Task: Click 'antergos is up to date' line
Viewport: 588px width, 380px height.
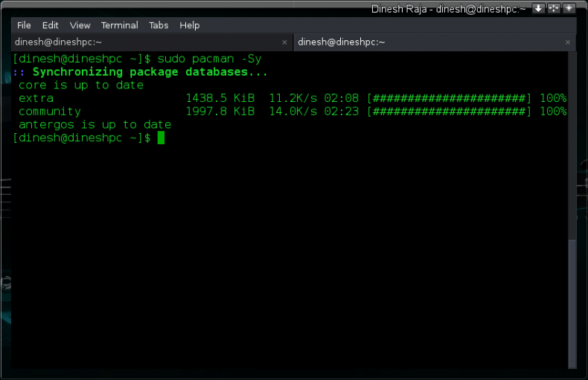Action: click(x=95, y=124)
